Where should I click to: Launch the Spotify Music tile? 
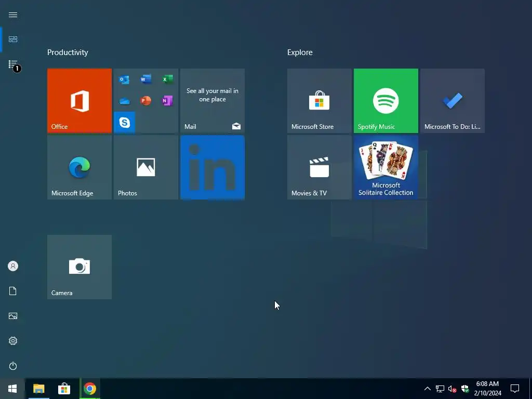pyautogui.click(x=386, y=101)
